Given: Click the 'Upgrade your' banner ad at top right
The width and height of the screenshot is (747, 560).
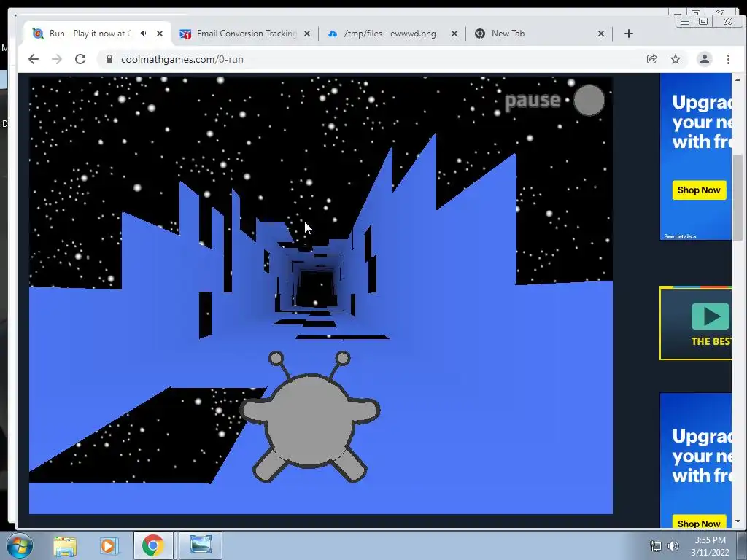Looking at the screenshot, I should click(695, 157).
